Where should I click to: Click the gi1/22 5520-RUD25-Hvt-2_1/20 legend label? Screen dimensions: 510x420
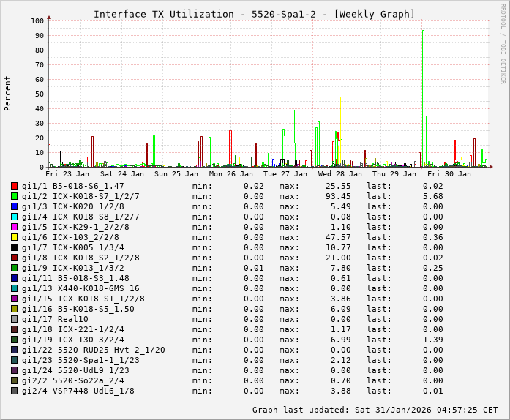click(93, 350)
